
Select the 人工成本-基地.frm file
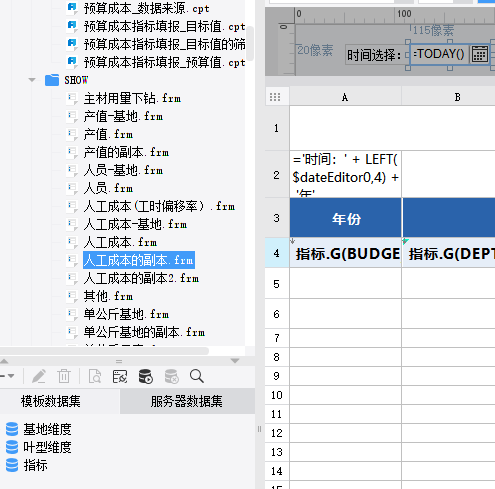click(x=135, y=224)
